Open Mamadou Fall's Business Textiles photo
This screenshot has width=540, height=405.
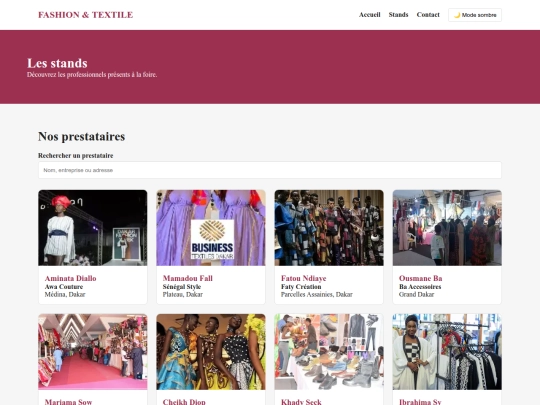click(x=211, y=228)
